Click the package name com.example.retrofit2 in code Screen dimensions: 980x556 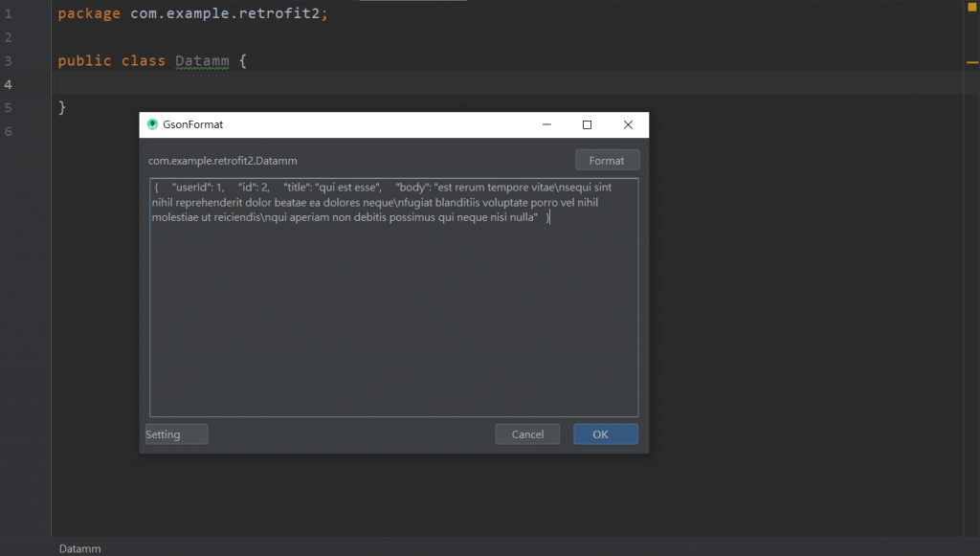pos(225,13)
